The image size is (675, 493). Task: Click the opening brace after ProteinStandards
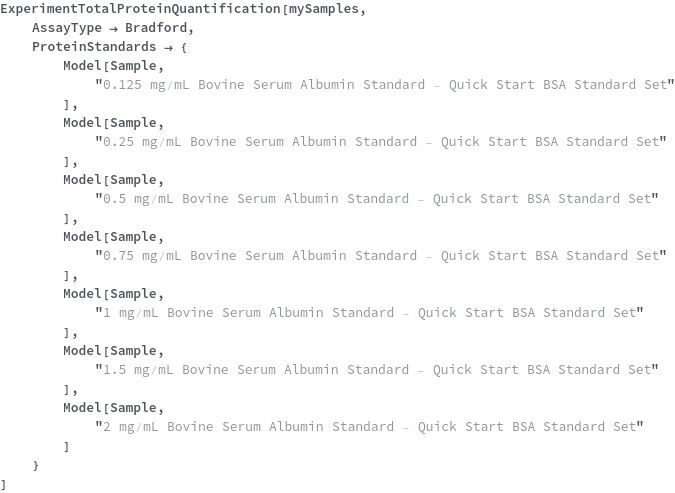(x=184, y=47)
